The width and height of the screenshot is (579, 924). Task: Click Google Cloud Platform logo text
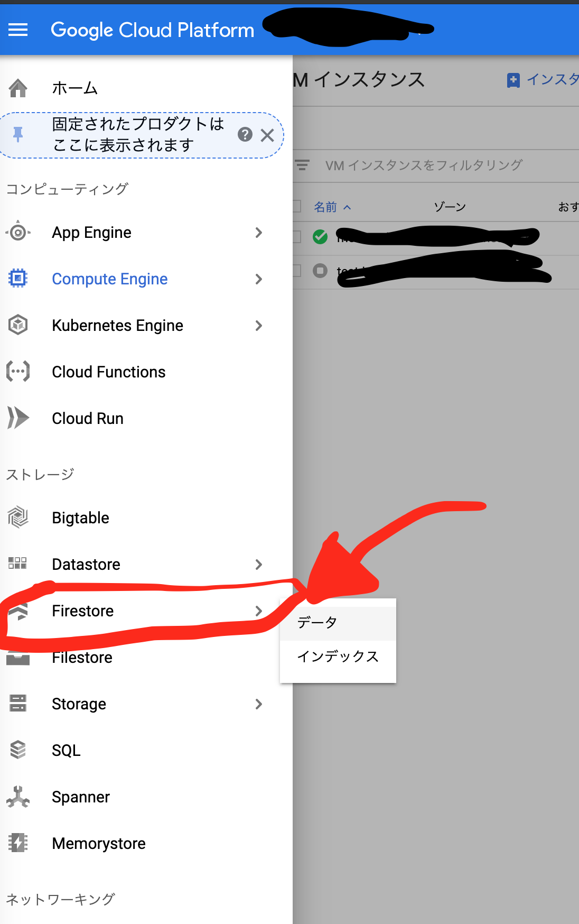(x=152, y=30)
